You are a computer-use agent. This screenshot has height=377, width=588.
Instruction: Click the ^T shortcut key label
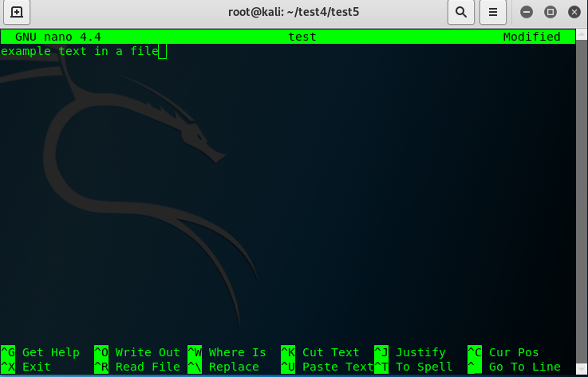coord(381,367)
